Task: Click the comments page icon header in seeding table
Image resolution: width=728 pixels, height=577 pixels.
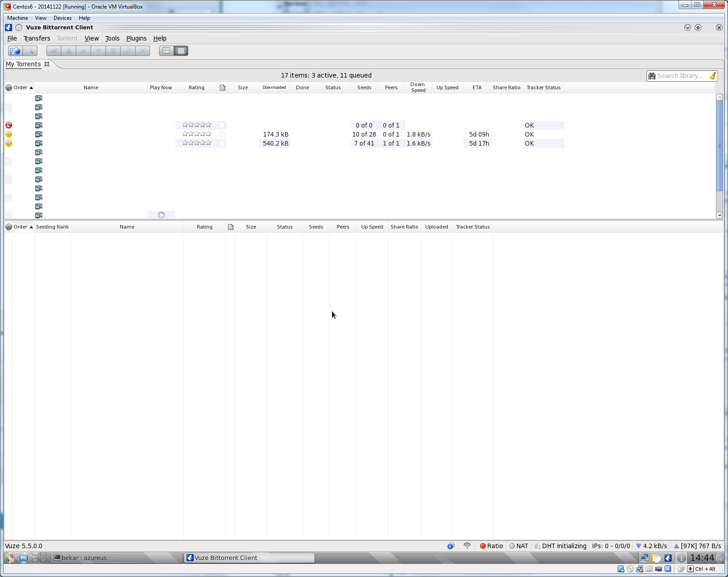Action: pyautogui.click(x=231, y=227)
